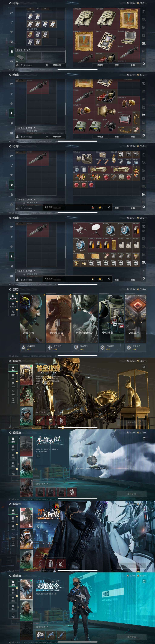Click 正在使用 button on the 水墨云图 screen
Screen dimensions: 155x644
[132, 494]
